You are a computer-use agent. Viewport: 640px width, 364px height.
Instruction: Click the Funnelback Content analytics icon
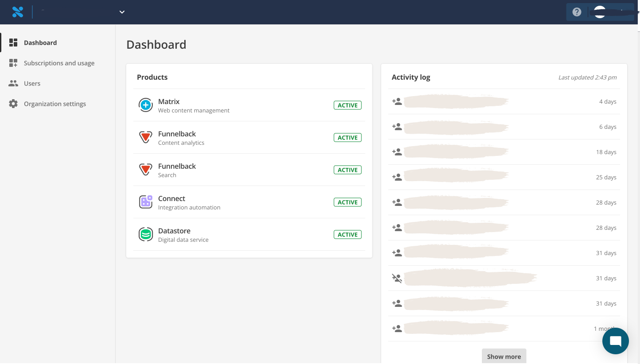(x=146, y=138)
